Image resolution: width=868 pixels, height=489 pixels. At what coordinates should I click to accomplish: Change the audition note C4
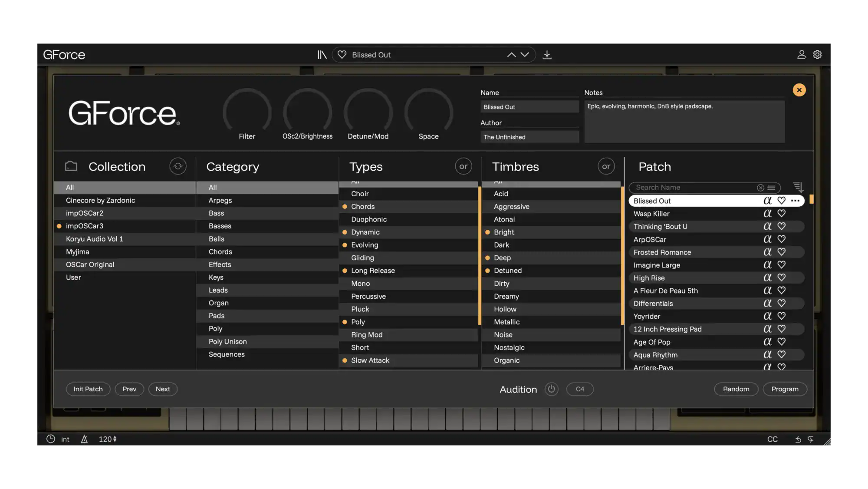pyautogui.click(x=580, y=389)
